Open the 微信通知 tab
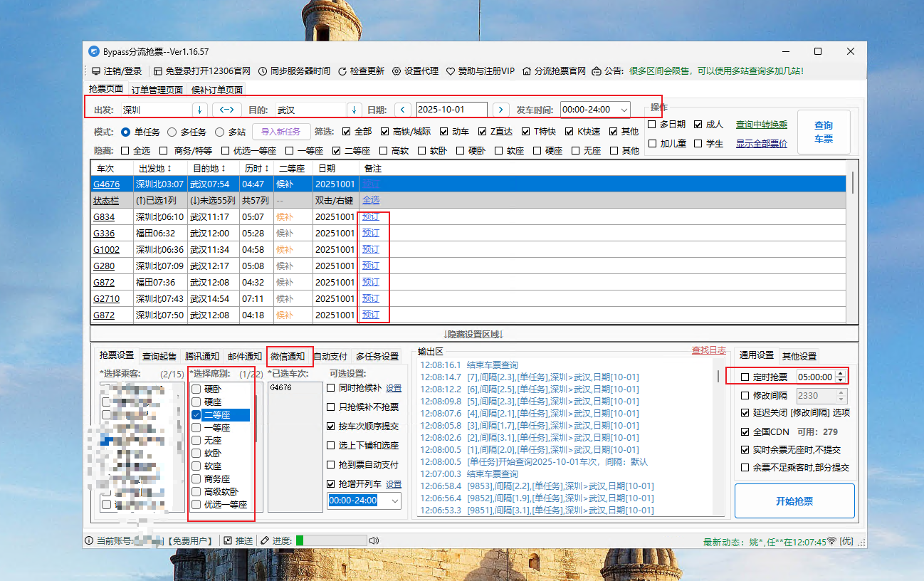The image size is (924, 581). (x=288, y=356)
